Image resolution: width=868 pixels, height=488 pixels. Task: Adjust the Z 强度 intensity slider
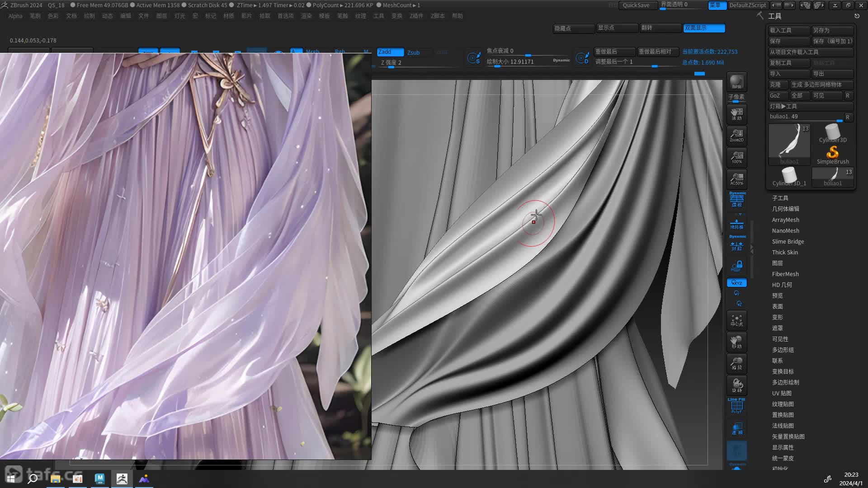pyautogui.click(x=418, y=63)
